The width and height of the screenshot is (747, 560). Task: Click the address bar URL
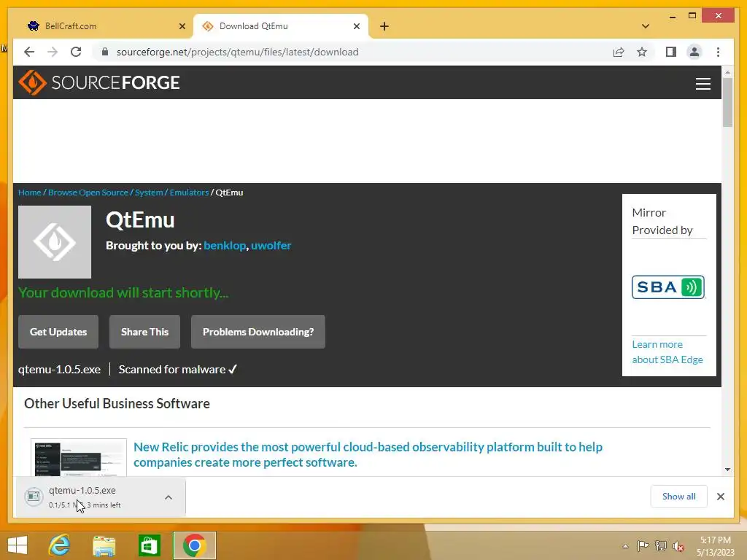point(237,52)
